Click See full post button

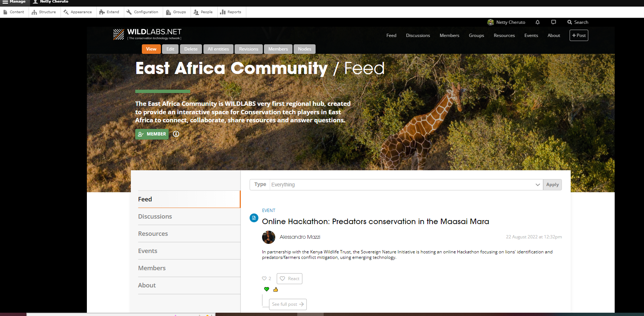pos(288,304)
